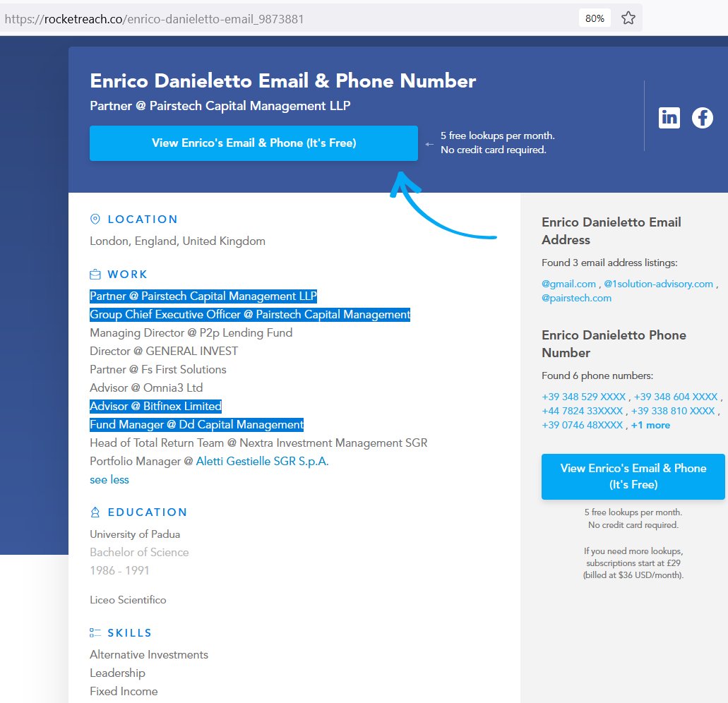This screenshot has width=728, height=703.
Task: Click 'London, England, United Kingdom' location text
Action: (x=177, y=241)
